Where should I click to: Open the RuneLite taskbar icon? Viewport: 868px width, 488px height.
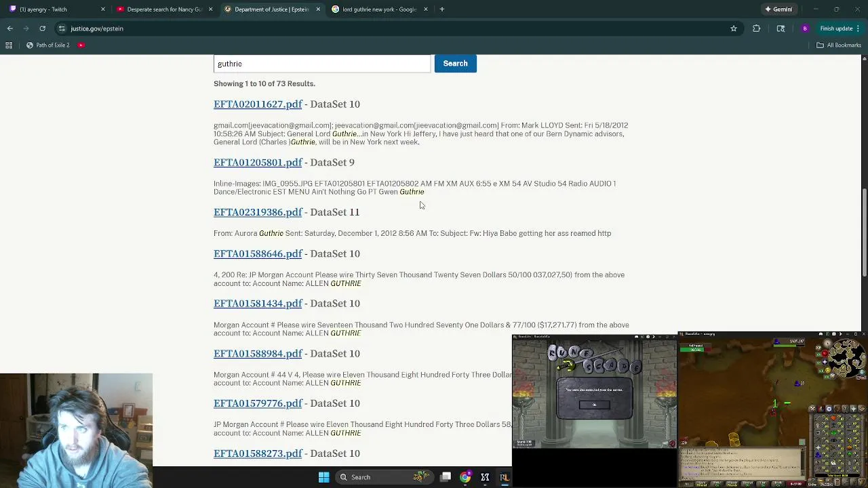[x=505, y=477]
